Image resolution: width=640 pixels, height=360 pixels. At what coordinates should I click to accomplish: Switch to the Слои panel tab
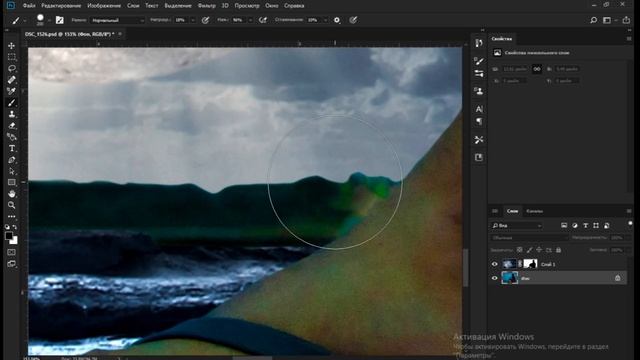click(x=512, y=211)
